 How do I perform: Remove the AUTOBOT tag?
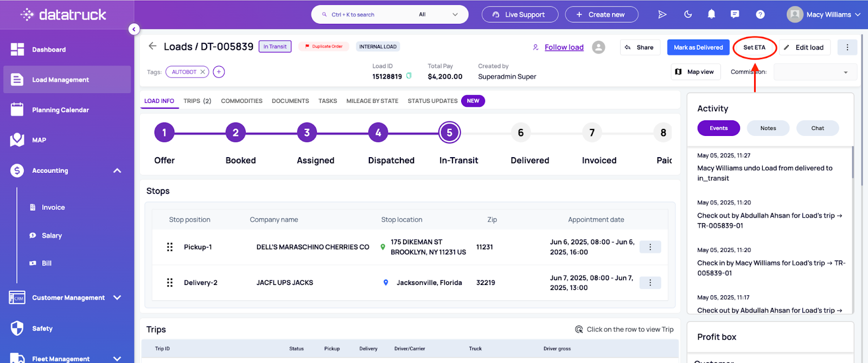pos(203,72)
